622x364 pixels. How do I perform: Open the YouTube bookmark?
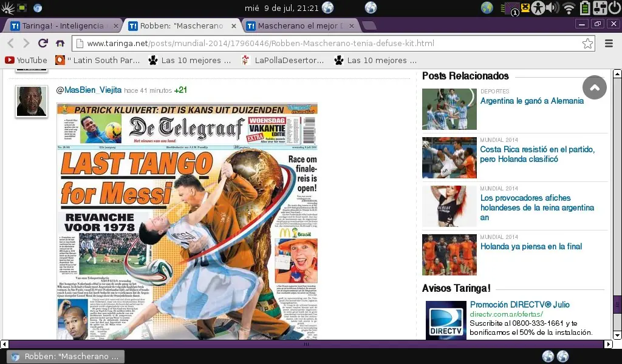point(26,60)
